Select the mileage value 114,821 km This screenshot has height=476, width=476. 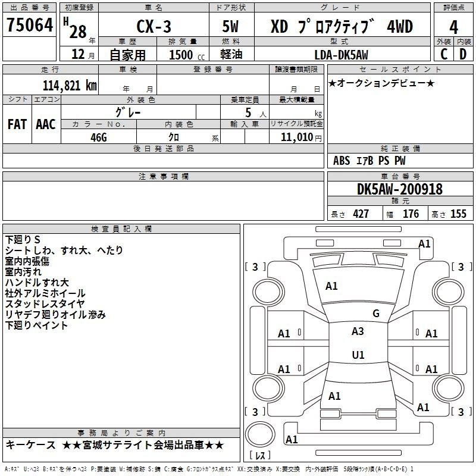click(x=70, y=85)
